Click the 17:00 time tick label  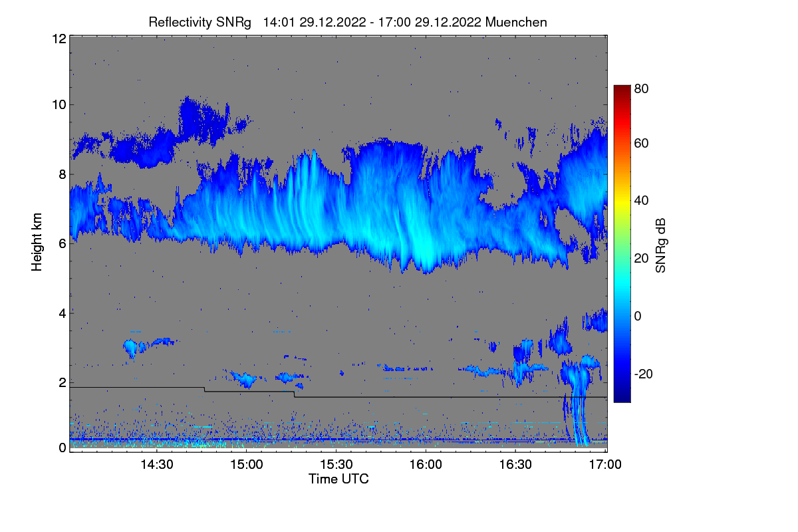pos(606,465)
